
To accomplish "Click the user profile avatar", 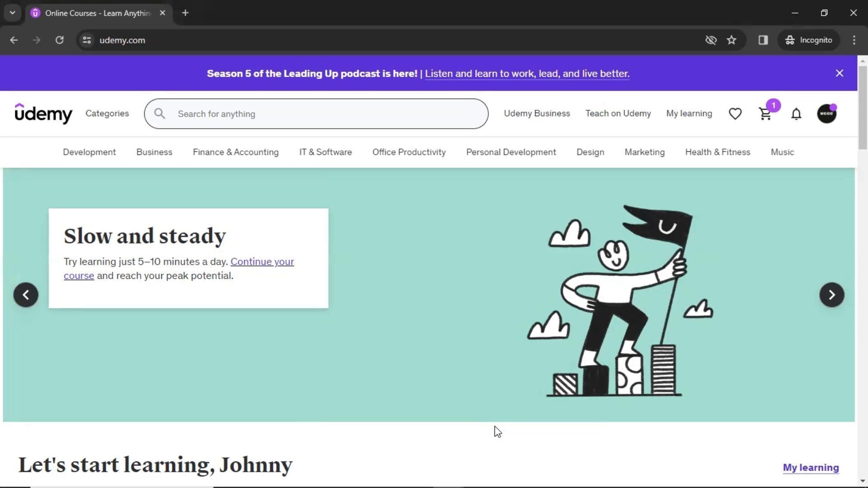I will (x=826, y=113).
